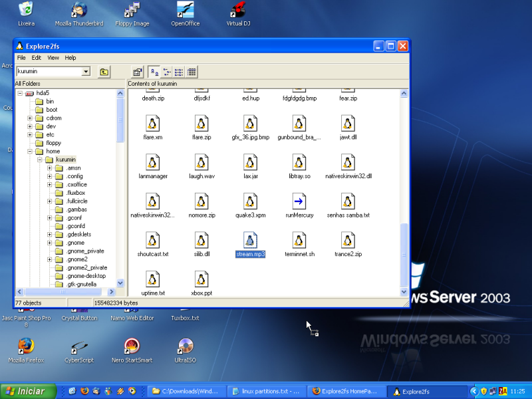This screenshot has width=532, height=399.
Task: Open the View menu
Action: (53, 58)
